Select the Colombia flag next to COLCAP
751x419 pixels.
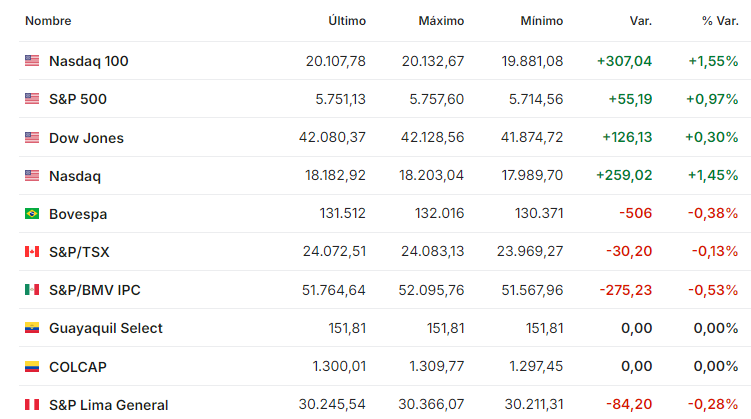[x=32, y=367]
